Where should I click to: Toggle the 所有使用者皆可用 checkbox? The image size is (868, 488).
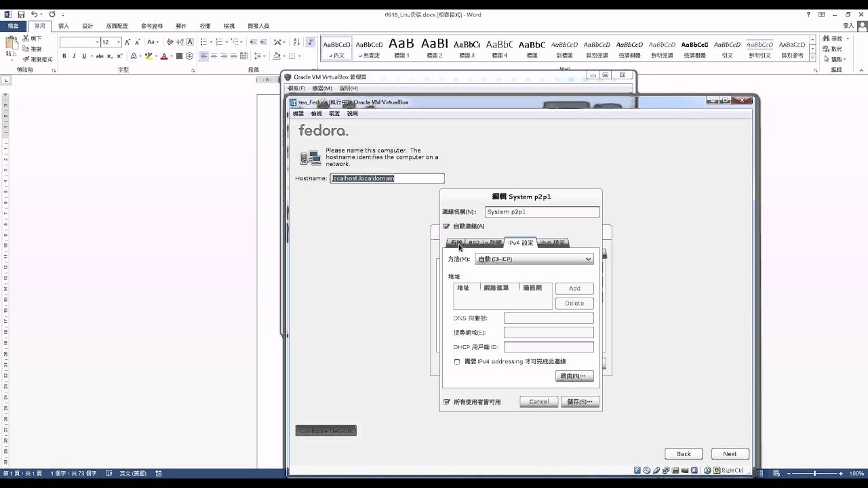click(x=446, y=402)
